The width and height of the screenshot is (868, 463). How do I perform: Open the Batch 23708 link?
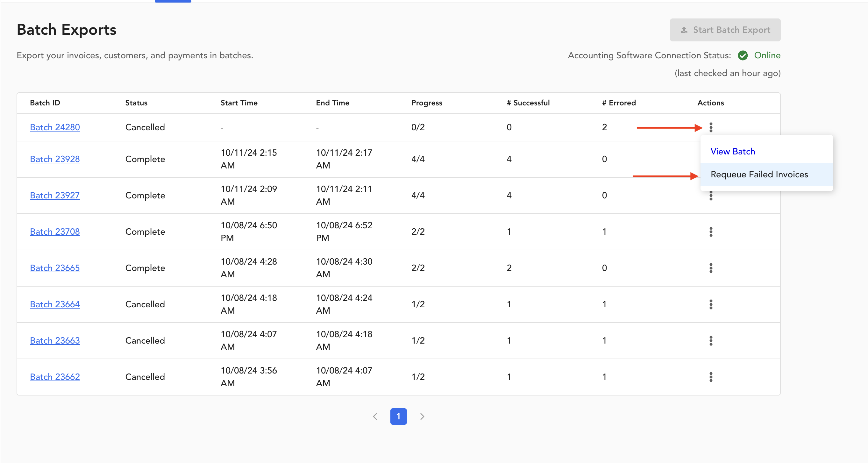(55, 232)
